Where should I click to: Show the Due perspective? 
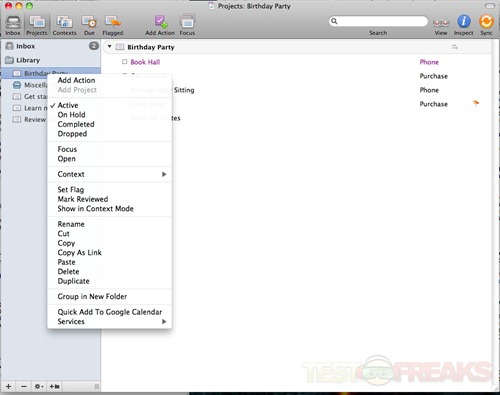(x=89, y=25)
